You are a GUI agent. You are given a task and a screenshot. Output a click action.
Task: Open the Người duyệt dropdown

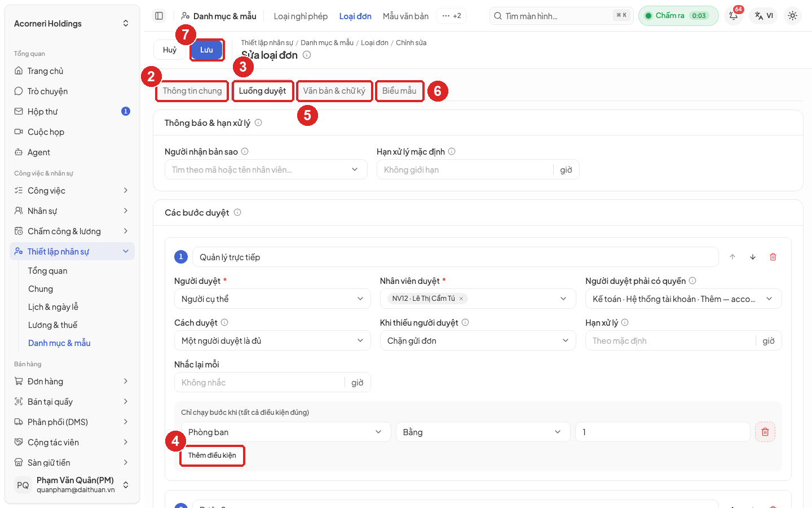coord(272,299)
